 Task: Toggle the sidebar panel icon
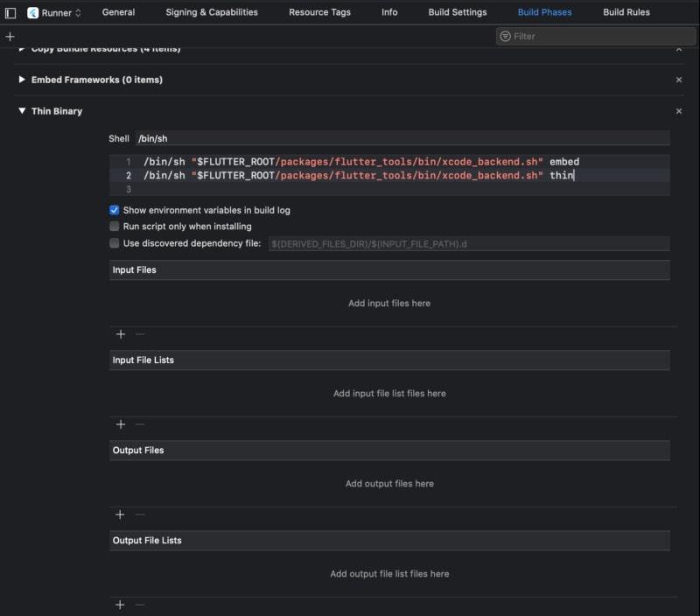coord(10,13)
